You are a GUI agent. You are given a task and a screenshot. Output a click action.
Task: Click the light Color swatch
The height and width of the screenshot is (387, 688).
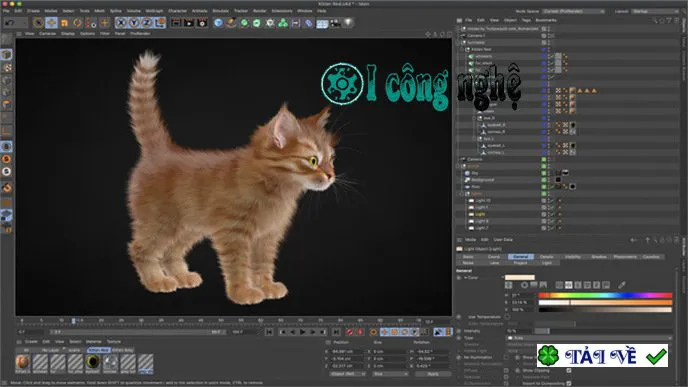(x=520, y=277)
